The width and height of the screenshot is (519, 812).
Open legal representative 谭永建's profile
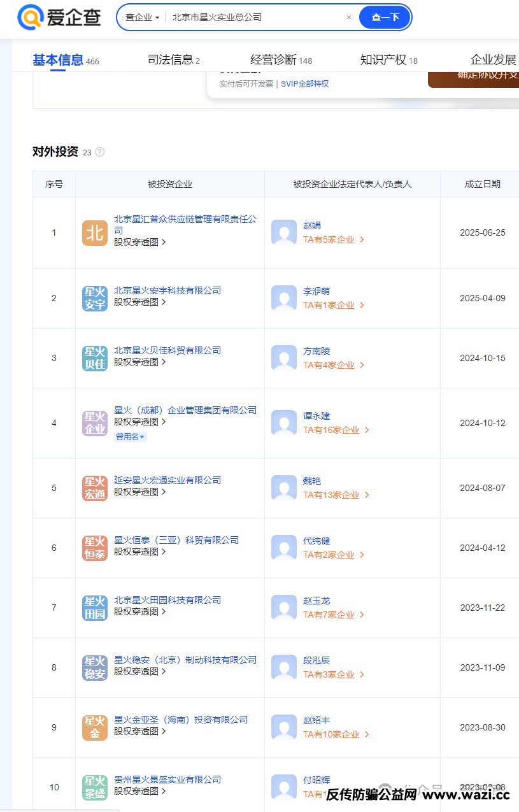pyautogui.click(x=316, y=416)
